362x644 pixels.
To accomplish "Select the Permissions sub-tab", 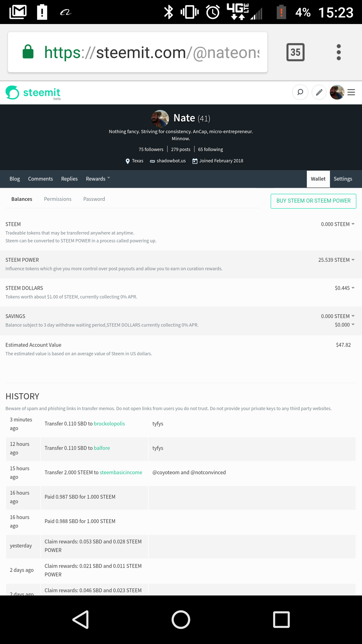I will (x=58, y=199).
